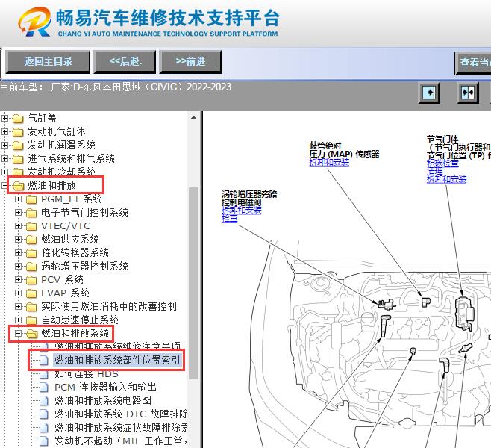491x448 pixels.
Task: Expand the 发动机气缸体 node
Action: pyautogui.click(x=4, y=132)
